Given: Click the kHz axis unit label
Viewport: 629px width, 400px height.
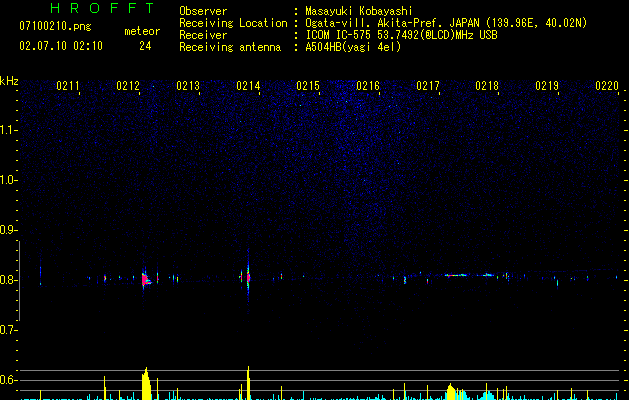Looking at the screenshot, I should coord(9,81).
